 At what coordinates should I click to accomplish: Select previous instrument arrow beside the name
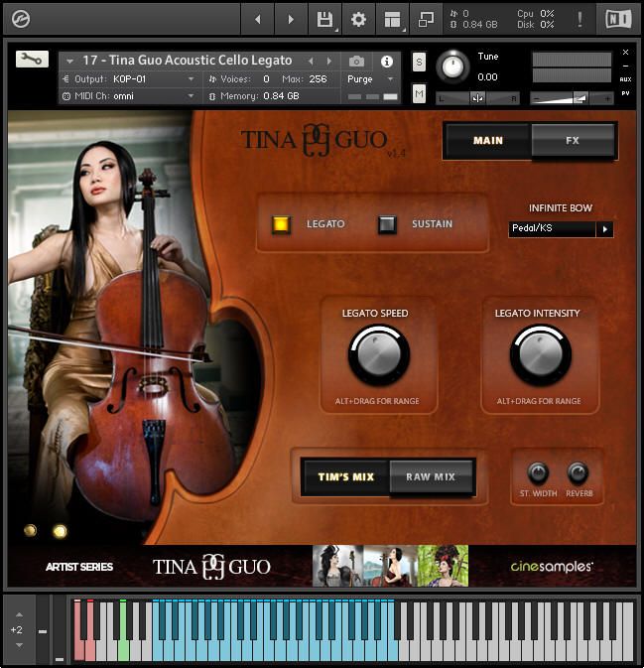click(311, 62)
